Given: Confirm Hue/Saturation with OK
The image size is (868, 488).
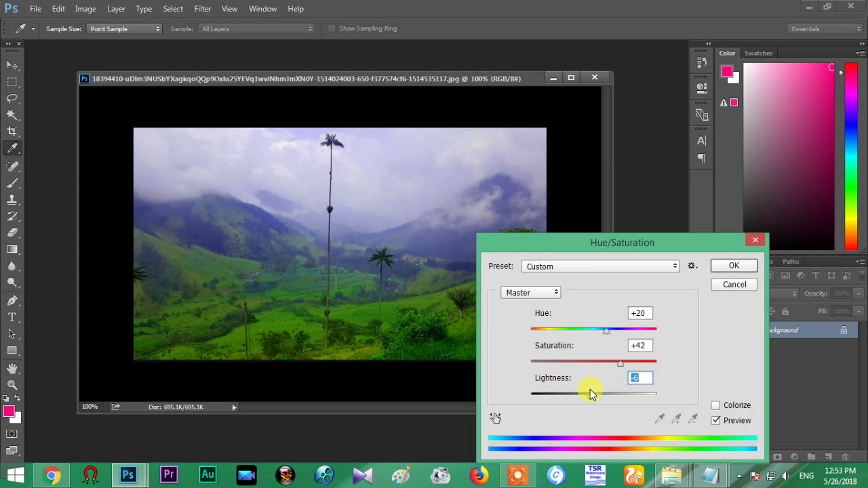Looking at the screenshot, I should click(734, 266).
